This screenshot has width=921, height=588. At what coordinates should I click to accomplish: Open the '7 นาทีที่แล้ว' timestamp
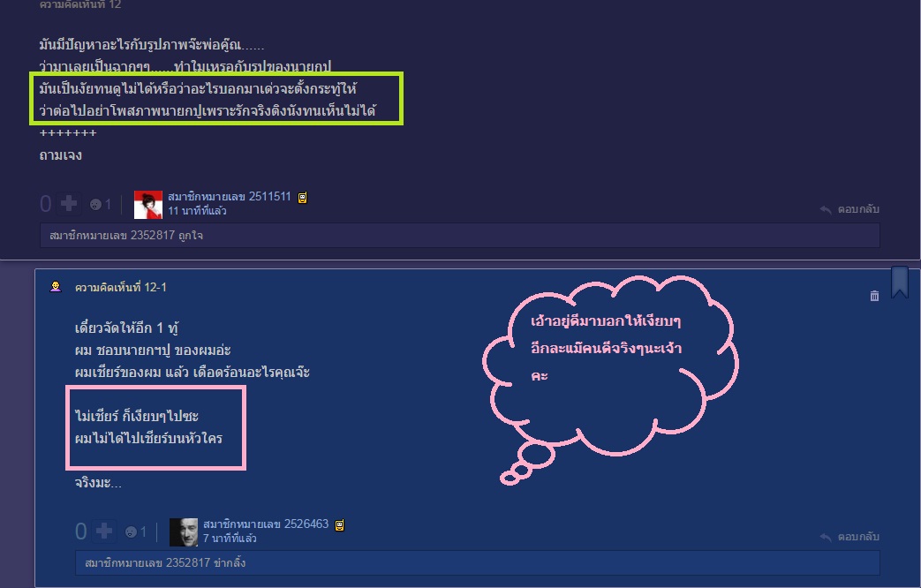230,538
